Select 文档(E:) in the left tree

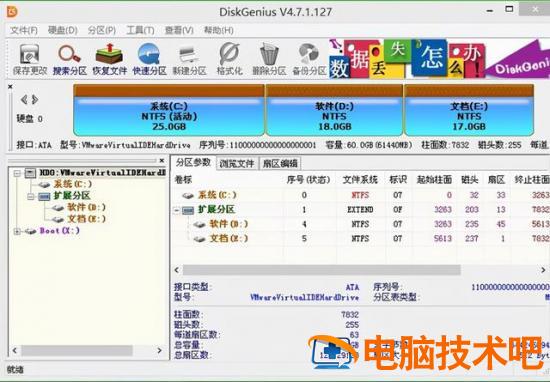[x=86, y=219]
